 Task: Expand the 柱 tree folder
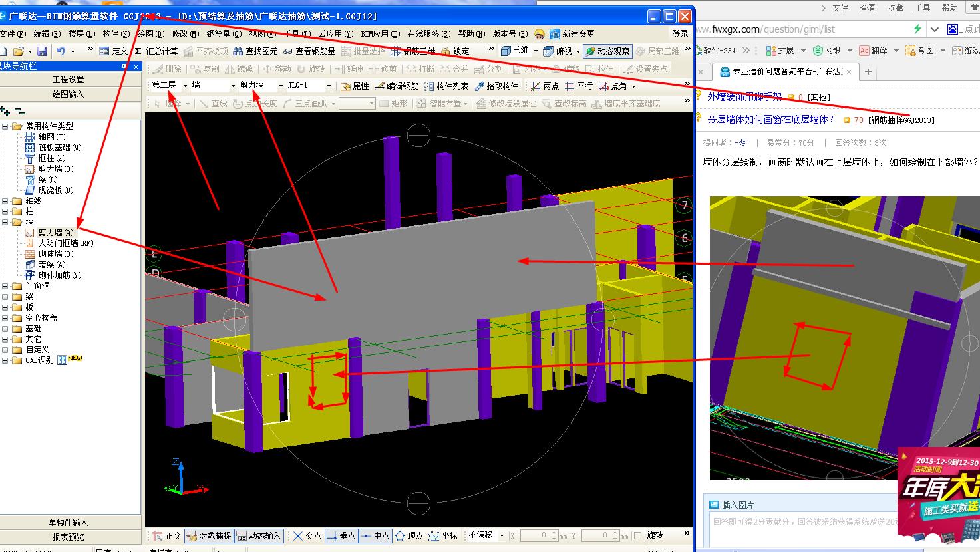[5, 211]
